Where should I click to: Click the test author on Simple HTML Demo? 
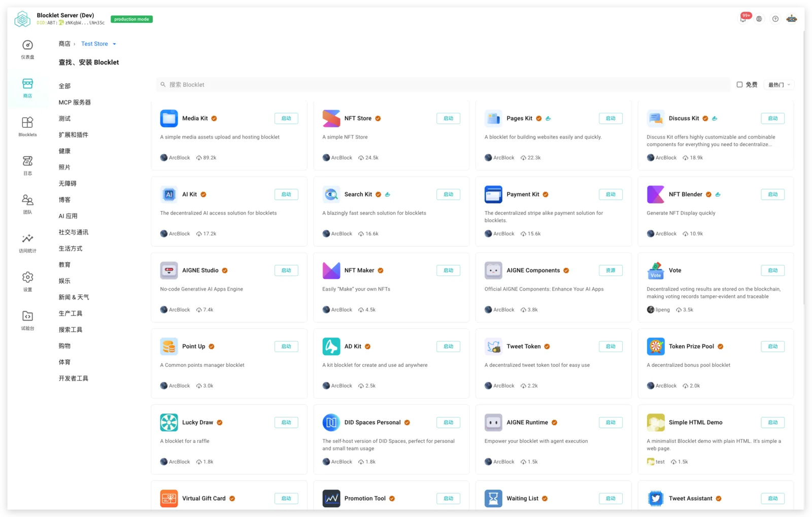point(656,462)
